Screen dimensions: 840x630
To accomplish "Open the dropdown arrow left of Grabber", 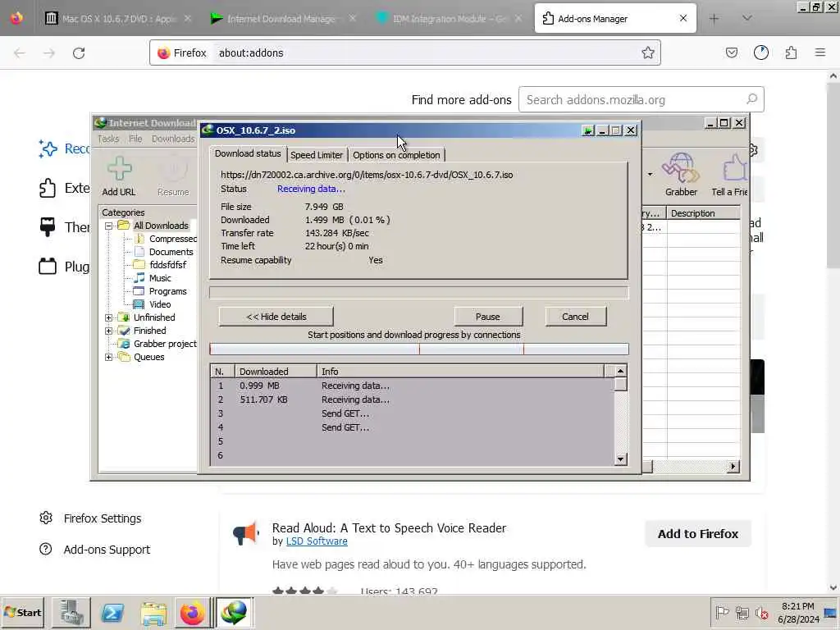I will [650, 174].
